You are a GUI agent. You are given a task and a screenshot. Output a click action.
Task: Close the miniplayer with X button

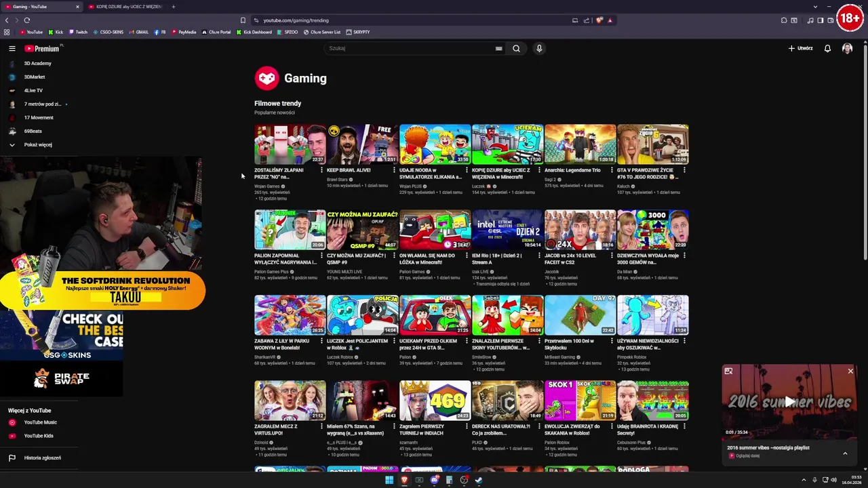tap(850, 371)
